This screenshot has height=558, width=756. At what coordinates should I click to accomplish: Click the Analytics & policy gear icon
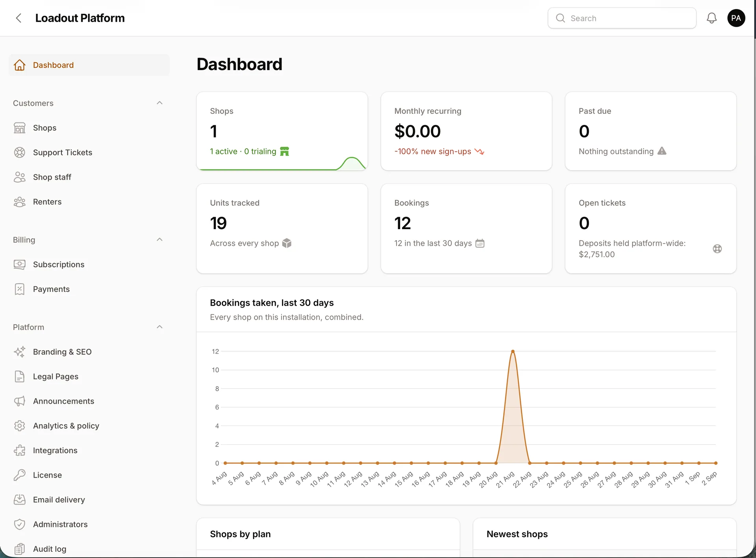19,426
